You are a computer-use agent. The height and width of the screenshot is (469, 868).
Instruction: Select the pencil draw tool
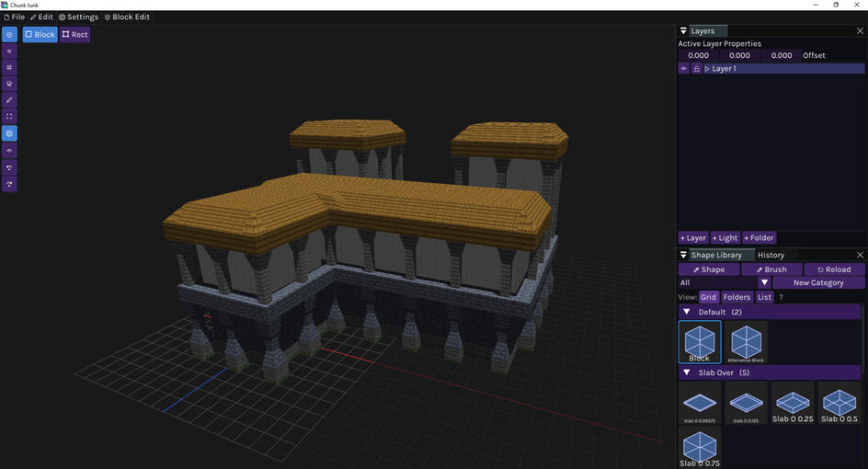point(9,100)
